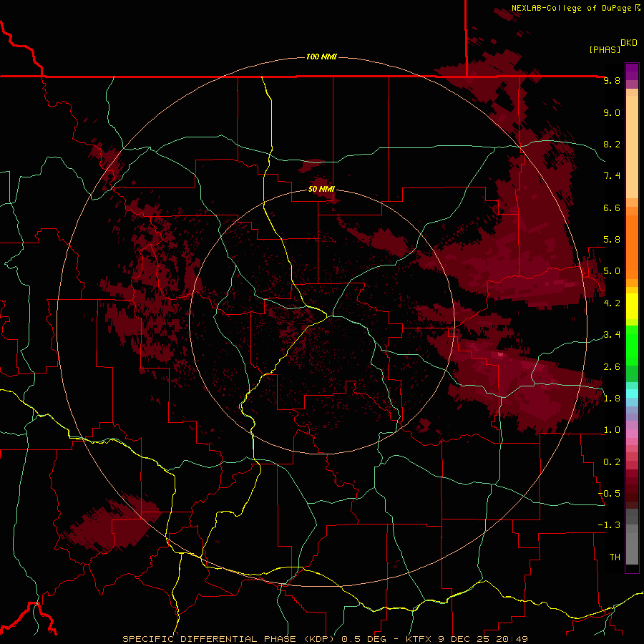Click the TH threshold label on the legend
The width and height of the screenshot is (644, 644).
pos(615,557)
